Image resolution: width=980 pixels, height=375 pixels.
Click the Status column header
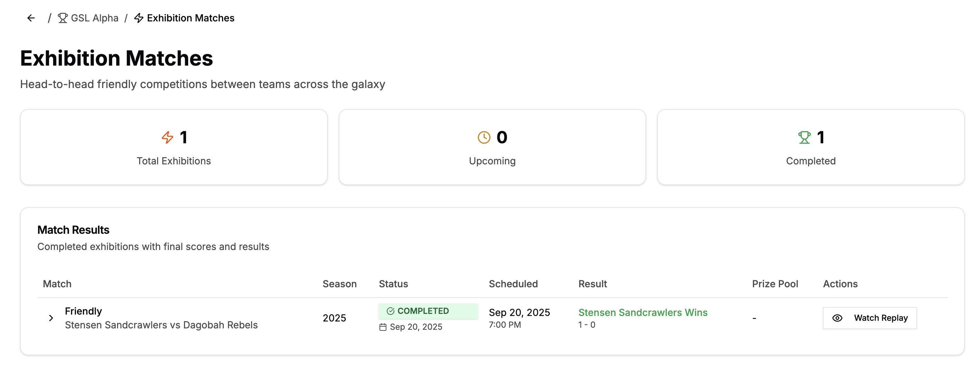[393, 284]
